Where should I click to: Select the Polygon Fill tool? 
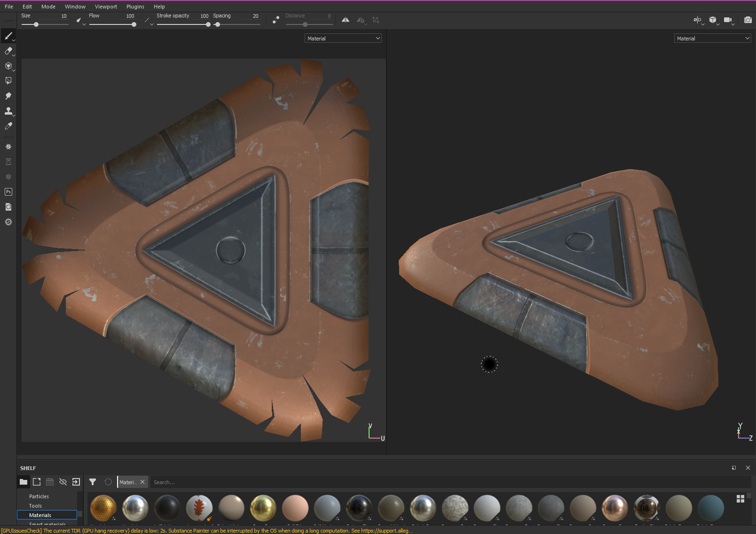pyautogui.click(x=8, y=81)
